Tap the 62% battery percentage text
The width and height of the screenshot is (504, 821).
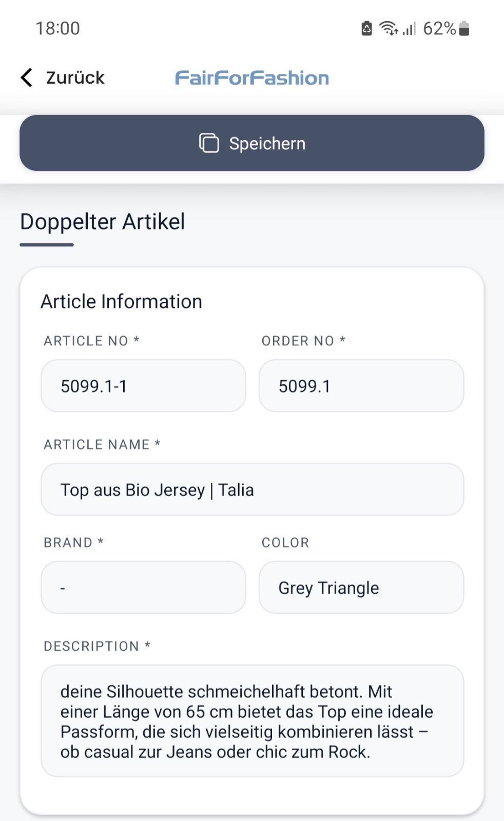439,28
